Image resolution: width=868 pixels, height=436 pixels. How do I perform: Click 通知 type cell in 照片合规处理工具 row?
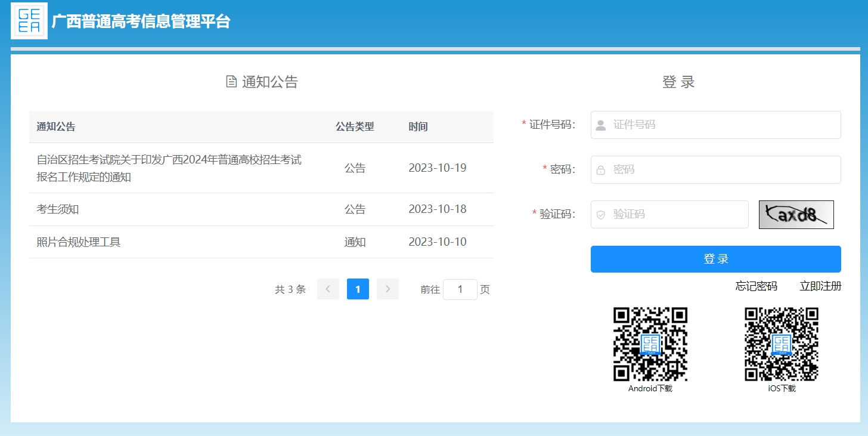click(x=355, y=242)
